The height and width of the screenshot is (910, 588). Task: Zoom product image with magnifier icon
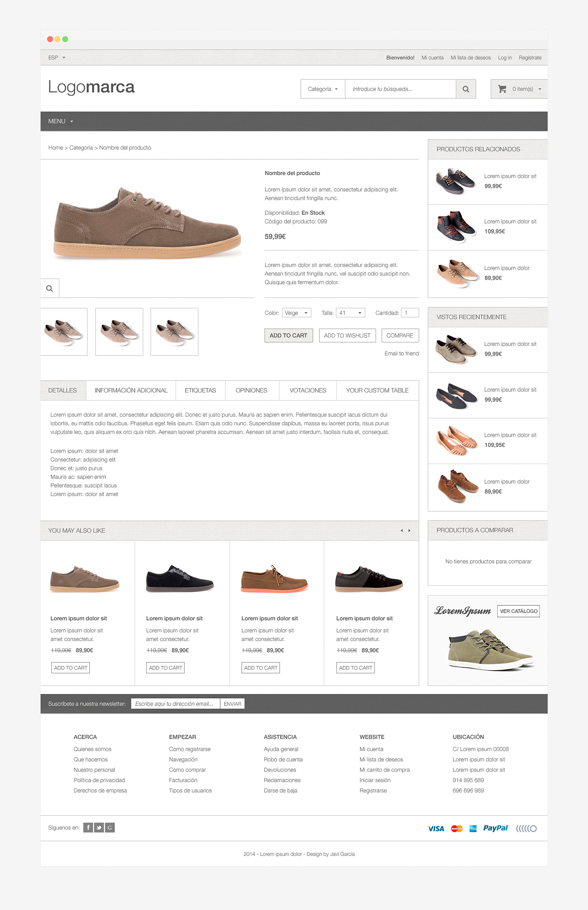pos(50,288)
